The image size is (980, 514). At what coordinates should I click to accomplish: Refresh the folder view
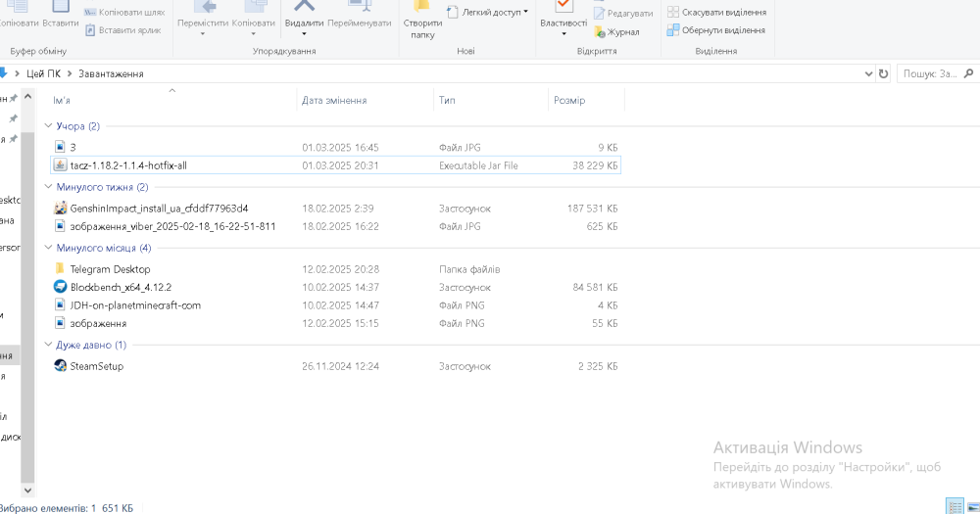(x=883, y=73)
